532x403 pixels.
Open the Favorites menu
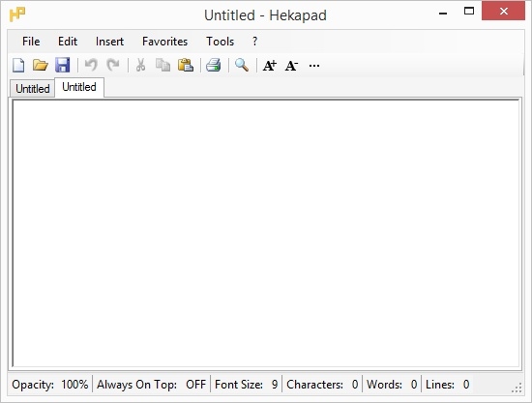[x=164, y=42]
